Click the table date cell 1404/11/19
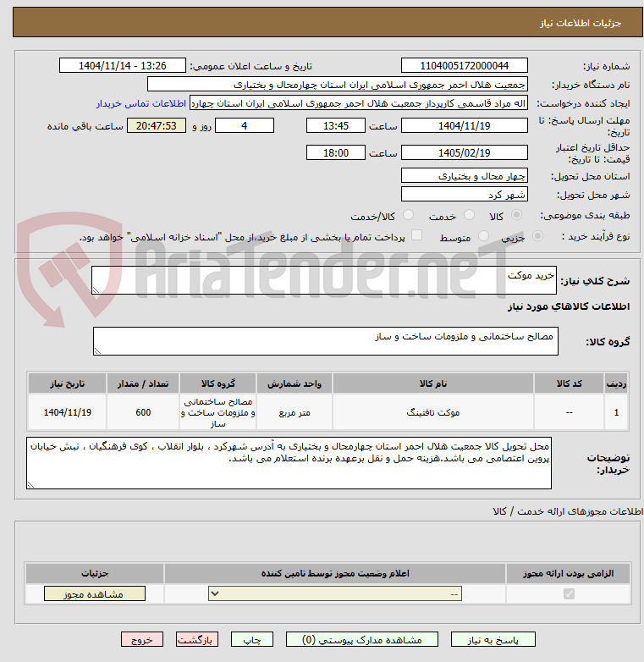The image size is (644, 662). pos(67,412)
